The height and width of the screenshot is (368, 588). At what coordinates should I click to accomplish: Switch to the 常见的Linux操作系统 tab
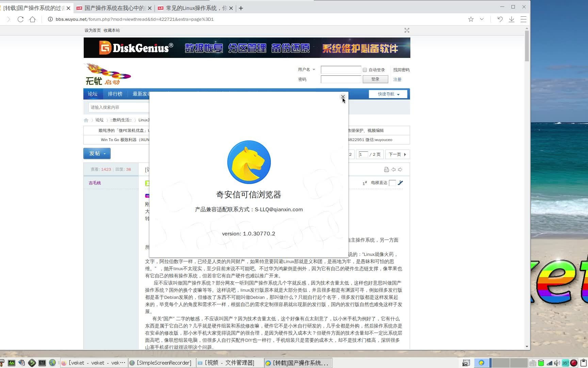point(196,8)
